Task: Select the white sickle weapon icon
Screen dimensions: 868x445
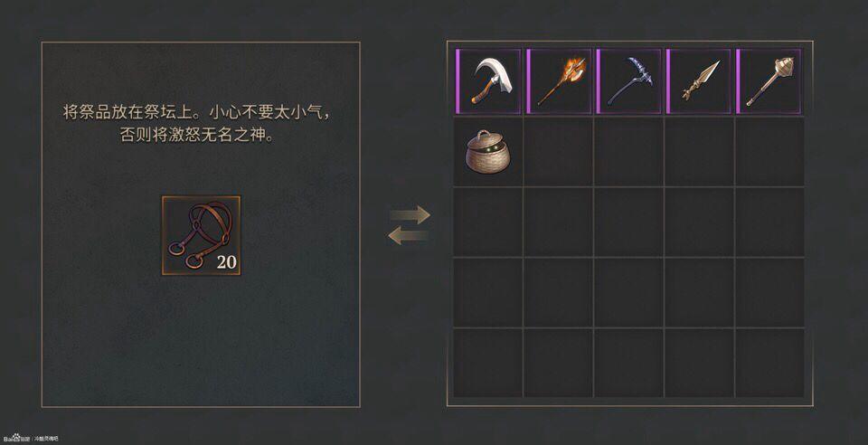Action: [488, 81]
